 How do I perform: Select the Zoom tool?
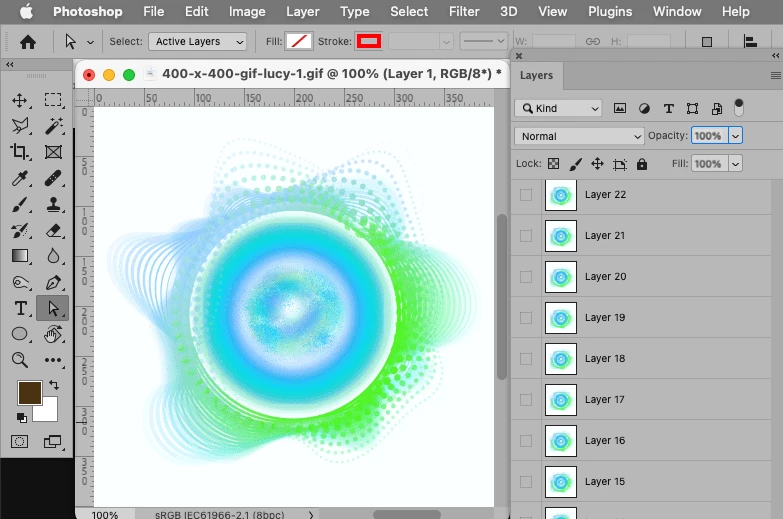click(x=19, y=360)
